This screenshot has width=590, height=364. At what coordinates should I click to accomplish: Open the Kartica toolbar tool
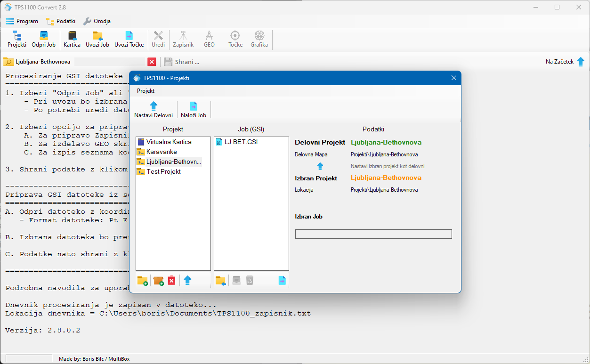(72, 39)
